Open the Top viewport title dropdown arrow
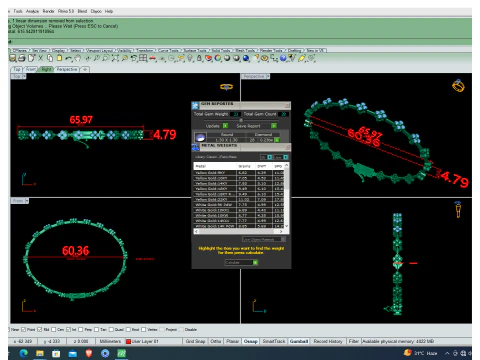This screenshot has height=360, width=480. click(x=24, y=76)
